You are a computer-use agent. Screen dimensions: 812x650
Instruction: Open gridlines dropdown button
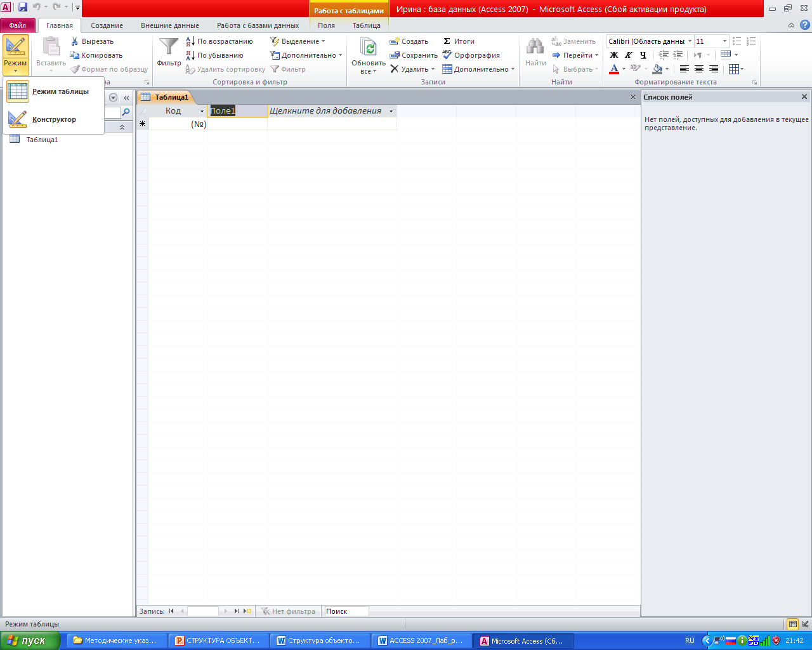click(x=736, y=69)
